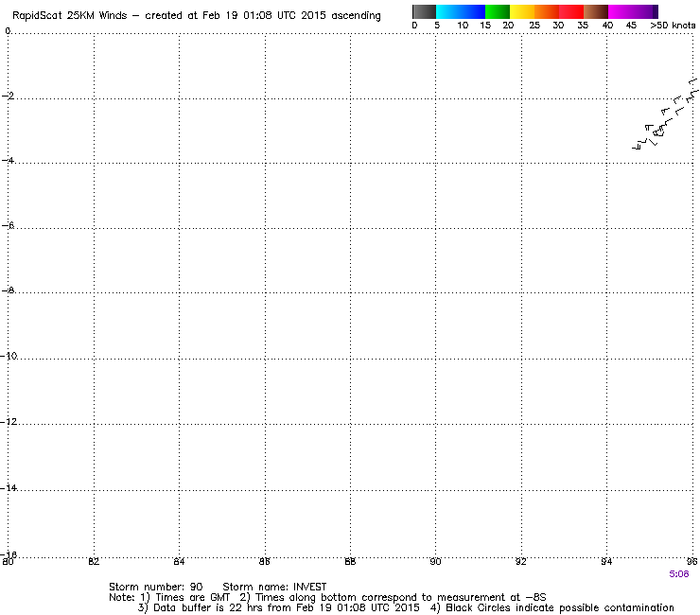The height and width of the screenshot is (615, 700).
Task: Click the '25' legend tick label
Action: coord(534,26)
